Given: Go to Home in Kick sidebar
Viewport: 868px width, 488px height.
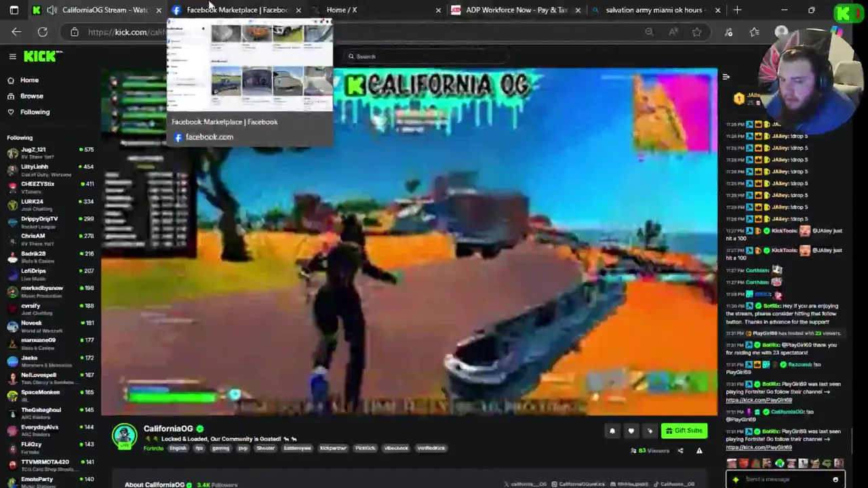Looking at the screenshot, I should click(29, 80).
